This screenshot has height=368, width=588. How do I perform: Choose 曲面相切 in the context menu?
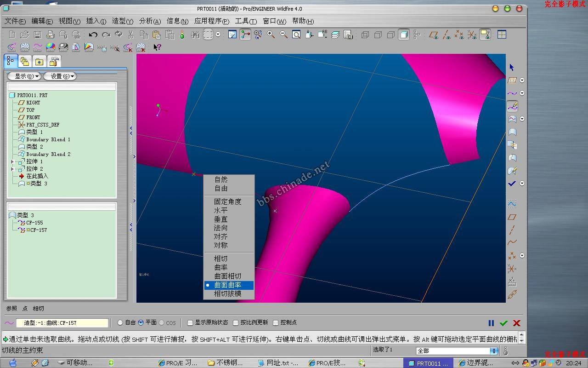click(227, 276)
